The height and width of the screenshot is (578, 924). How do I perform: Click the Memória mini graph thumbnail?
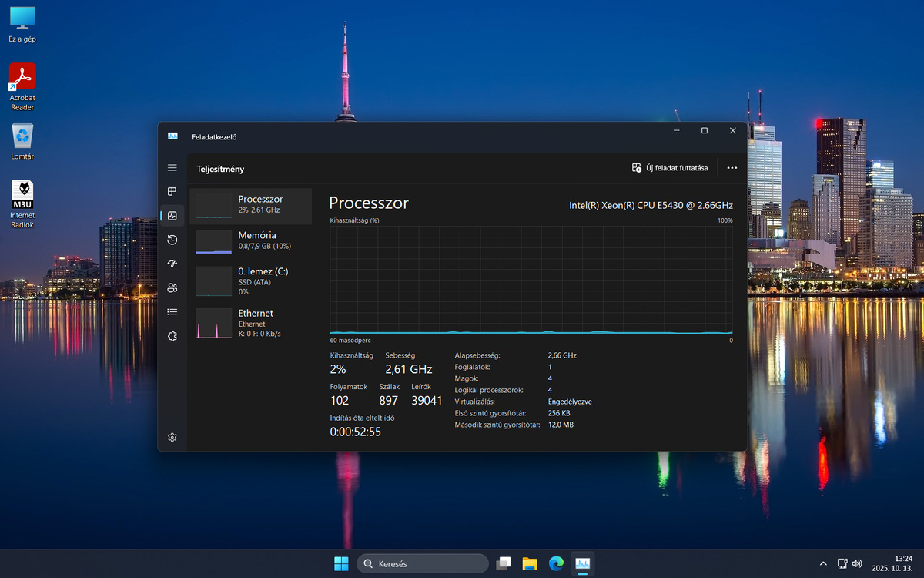coord(213,242)
